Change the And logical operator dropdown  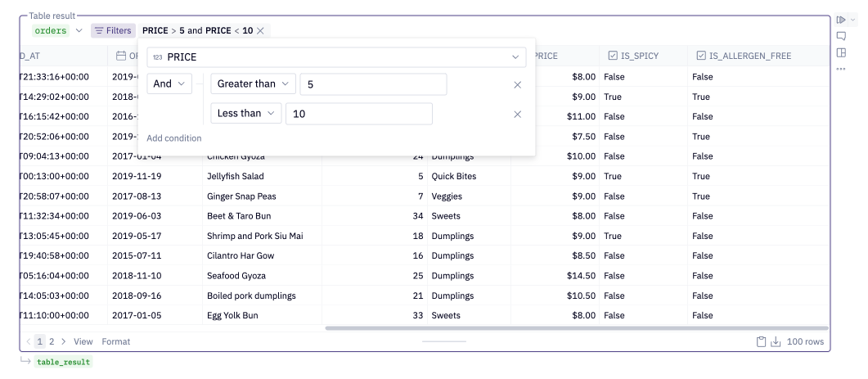point(169,83)
